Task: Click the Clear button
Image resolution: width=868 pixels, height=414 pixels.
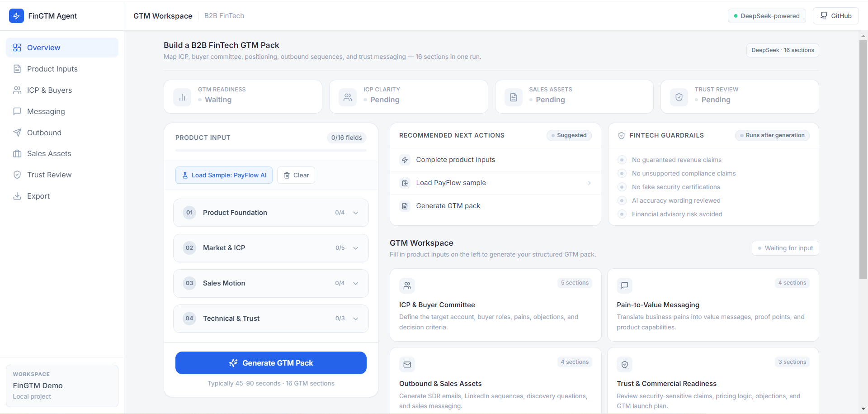Action: click(x=296, y=175)
